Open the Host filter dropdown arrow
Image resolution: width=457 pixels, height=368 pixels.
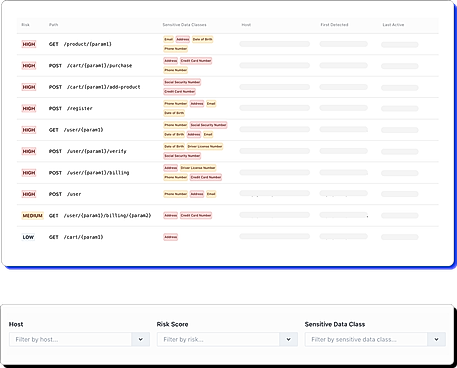tap(141, 339)
